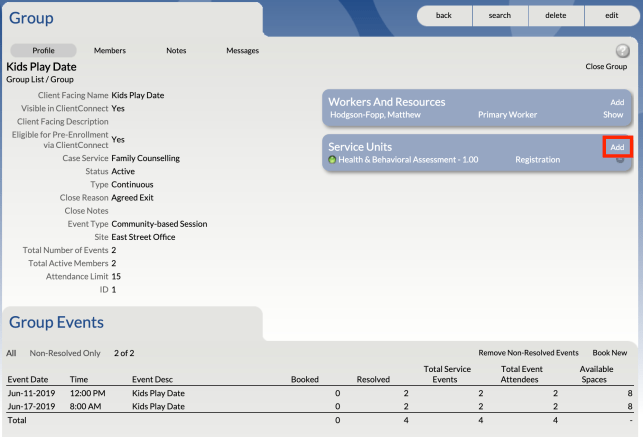This screenshot has width=643, height=437.
Task: Click the Kids Play Date group title heading
Action: point(41,66)
